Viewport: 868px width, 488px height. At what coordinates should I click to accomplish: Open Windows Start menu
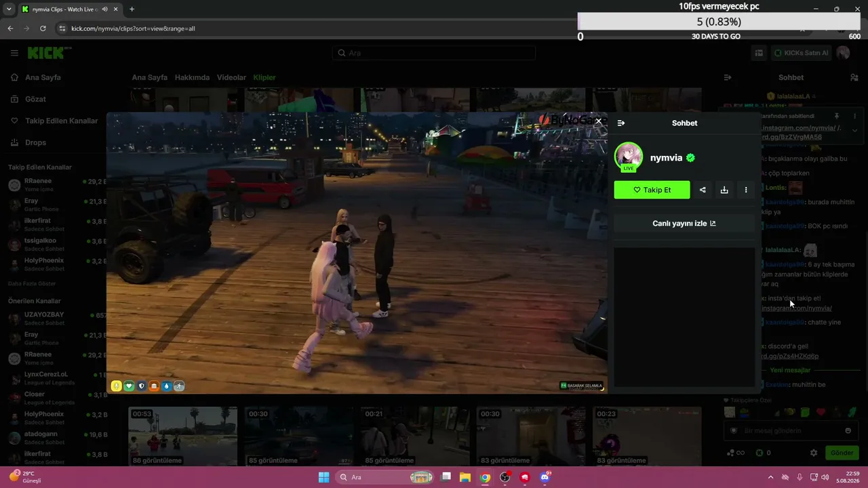pos(324,477)
